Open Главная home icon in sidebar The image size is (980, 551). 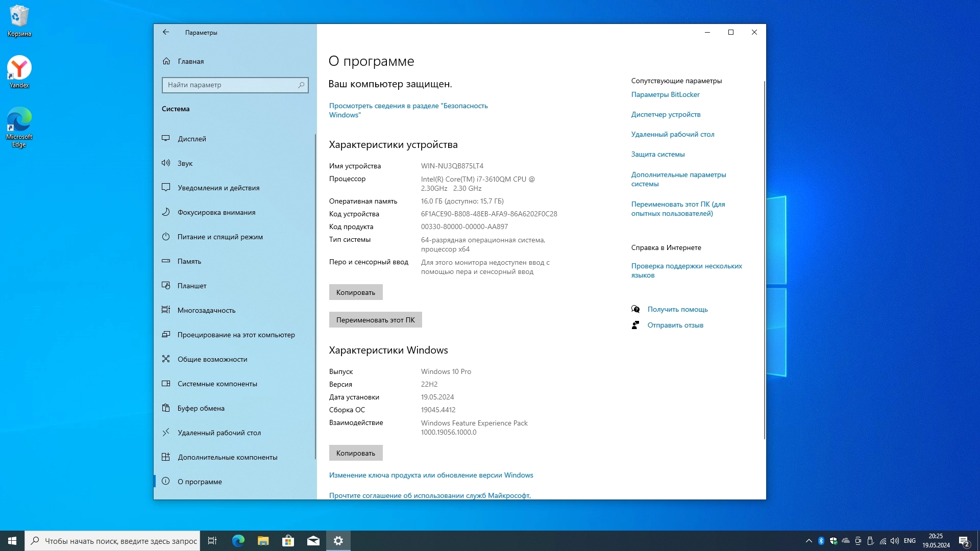coord(166,61)
